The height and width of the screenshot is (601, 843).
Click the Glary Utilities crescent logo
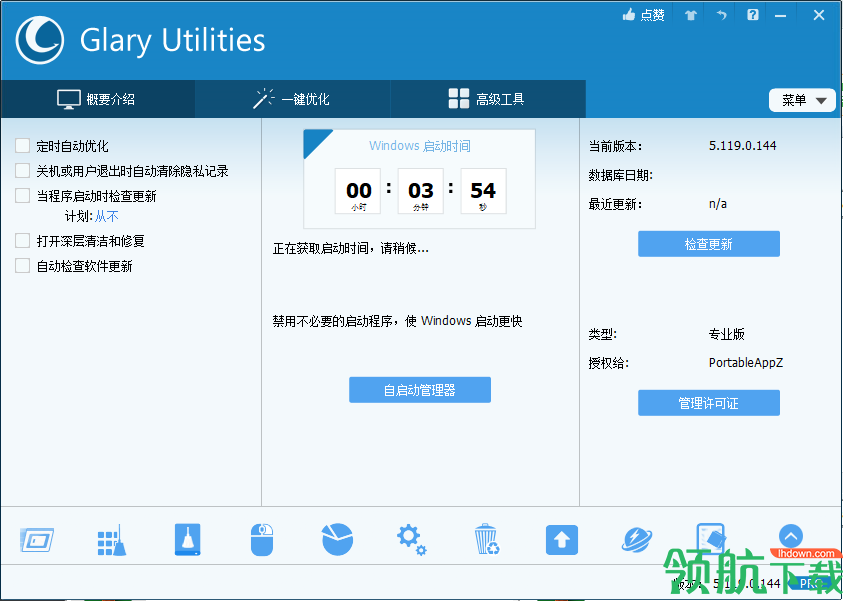[x=40, y=40]
